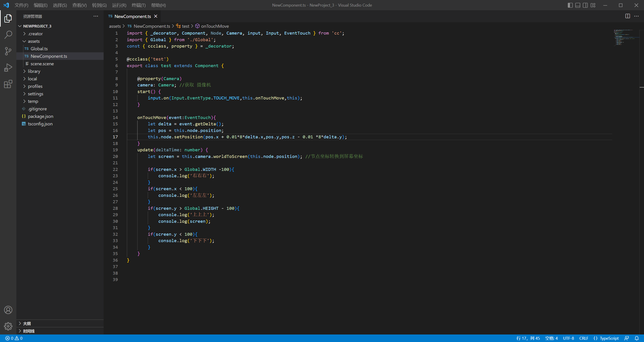Expand the library folder
644x342 pixels.
coord(34,71)
